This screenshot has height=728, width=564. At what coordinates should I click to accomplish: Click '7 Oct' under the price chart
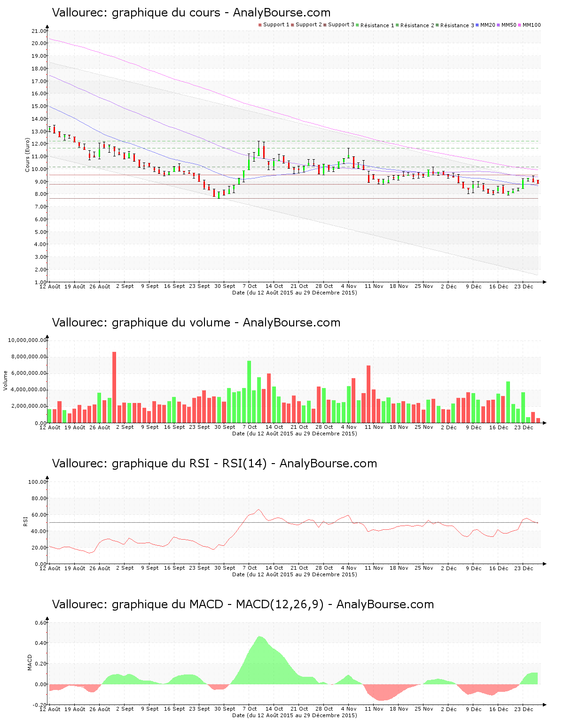coord(250,286)
